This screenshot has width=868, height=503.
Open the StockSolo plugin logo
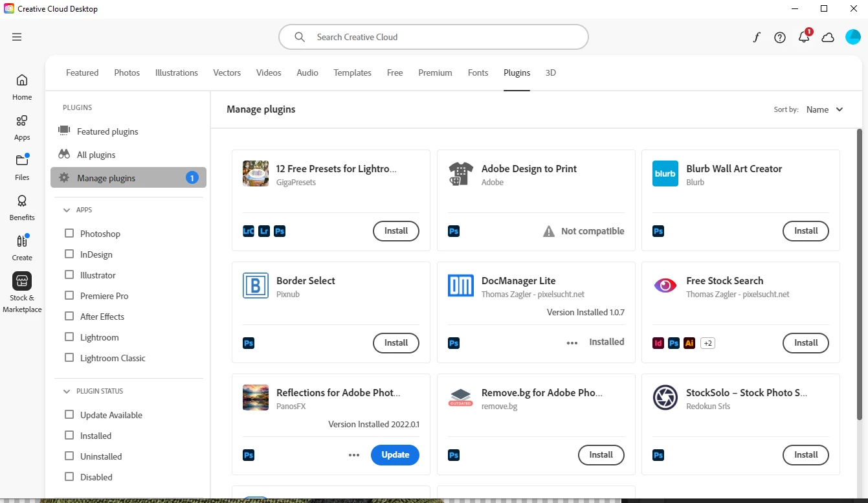(665, 397)
